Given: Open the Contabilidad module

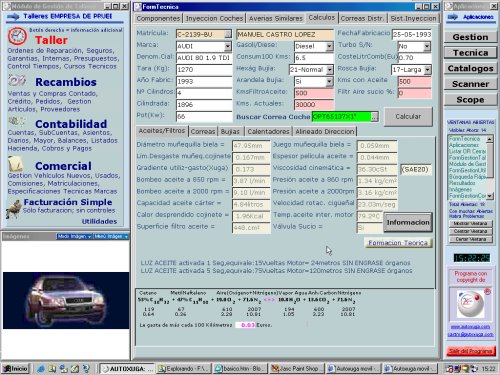Looking at the screenshot, I should (x=71, y=124).
